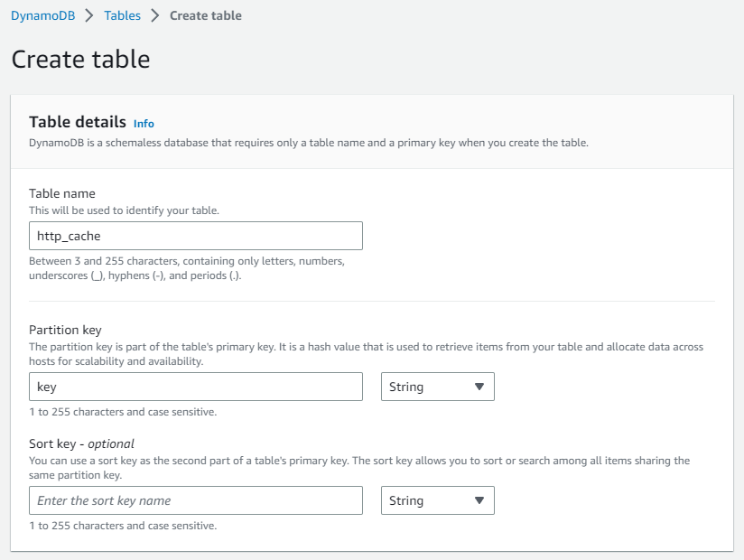
Task: Click the sort key description paragraph
Action: tap(359, 468)
